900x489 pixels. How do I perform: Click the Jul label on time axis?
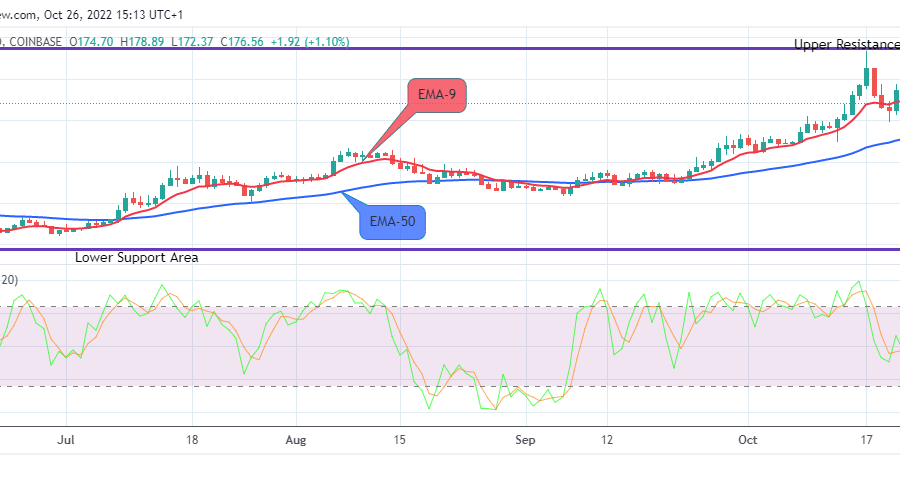coord(67,439)
